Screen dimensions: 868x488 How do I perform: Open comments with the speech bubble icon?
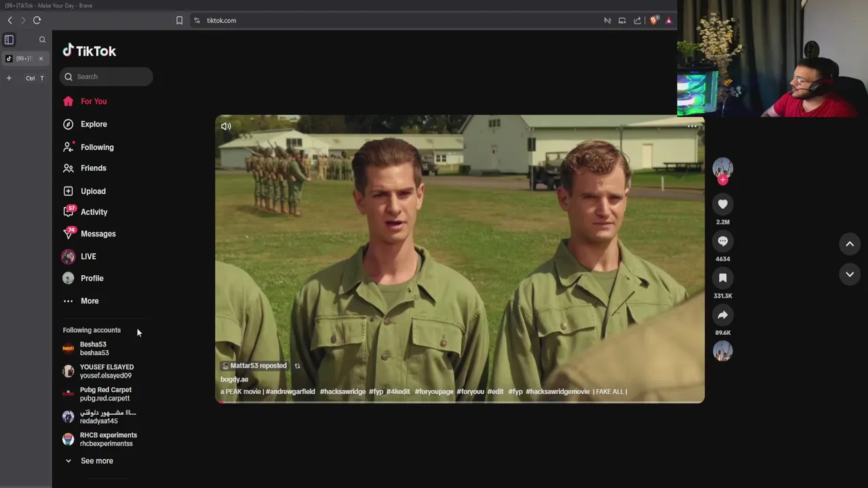(x=723, y=241)
